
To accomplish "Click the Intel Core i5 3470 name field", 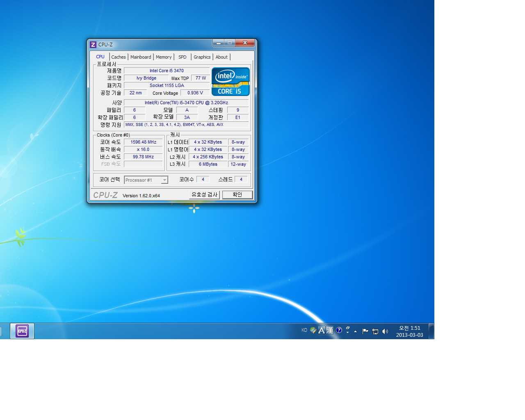I will coord(167,71).
